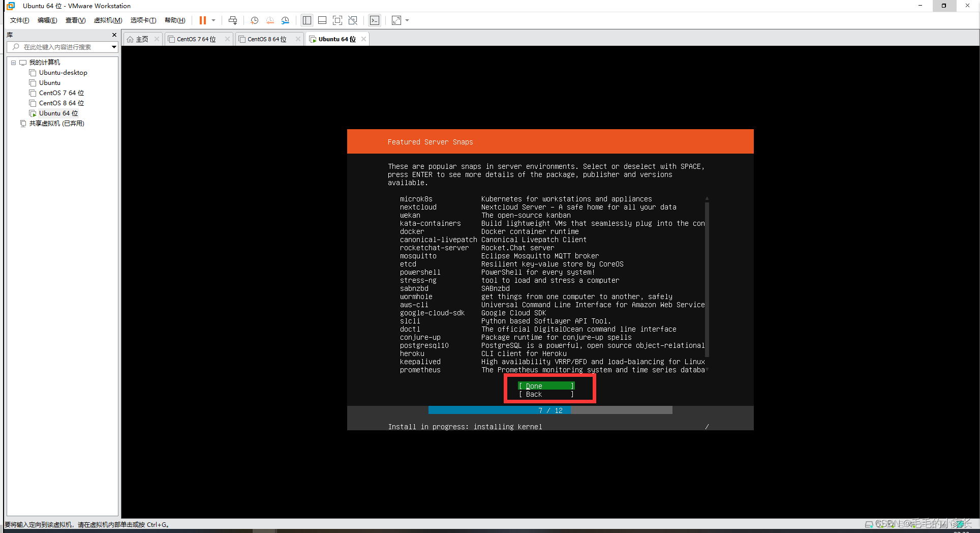
Task: Open the library search filter dropdown
Action: [114, 47]
